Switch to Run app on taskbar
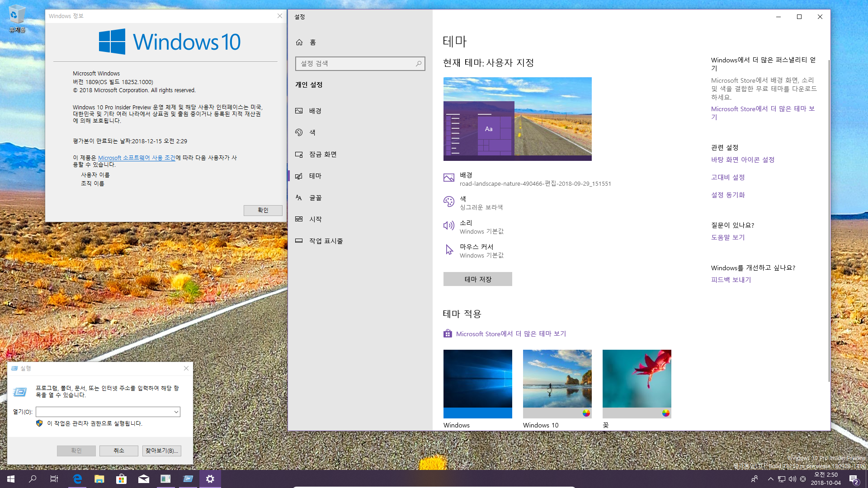Screen dimensions: 868x488 point(188,479)
